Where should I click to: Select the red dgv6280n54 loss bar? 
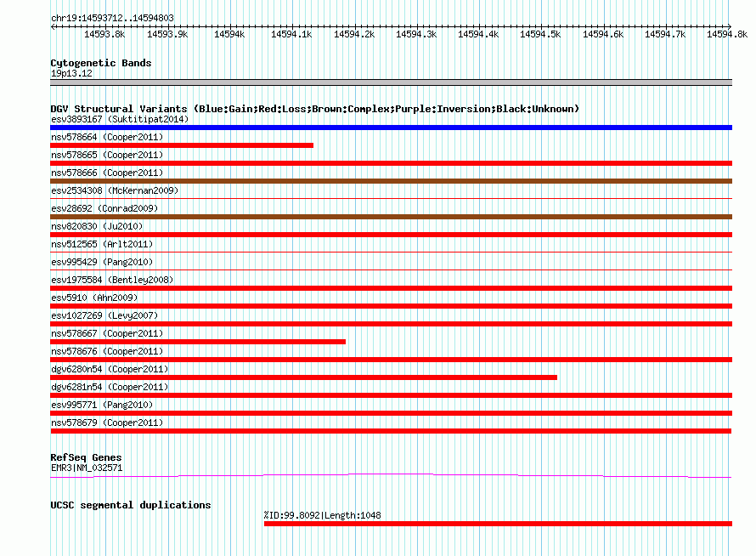(x=304, y=377)
